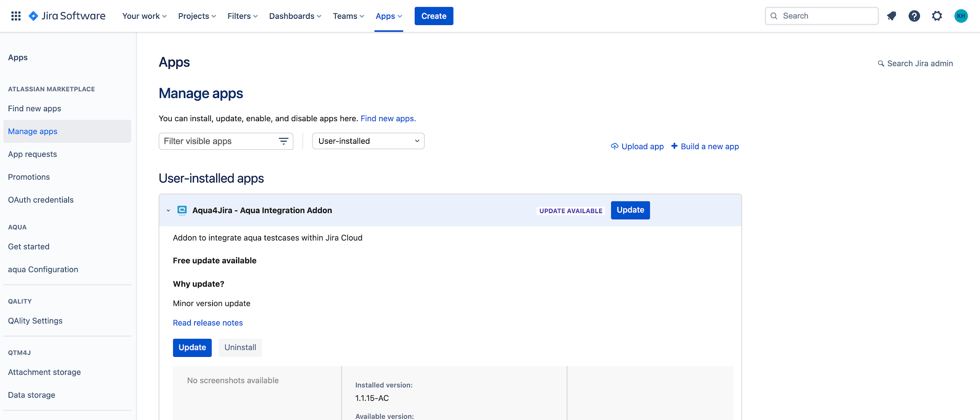Click the Jira Software logo
Screen dimensions: 980x420
point(67,16)
